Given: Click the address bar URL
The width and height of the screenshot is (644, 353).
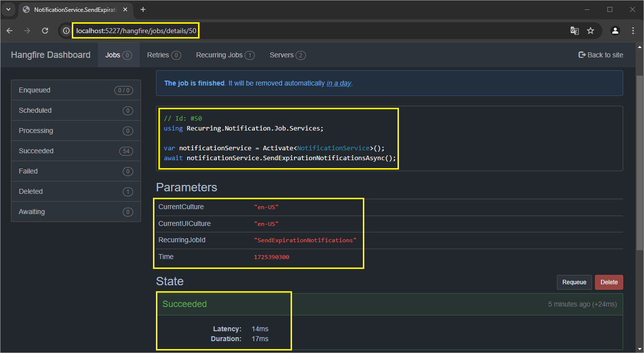Looking at the screenshot, I should 136,31.
